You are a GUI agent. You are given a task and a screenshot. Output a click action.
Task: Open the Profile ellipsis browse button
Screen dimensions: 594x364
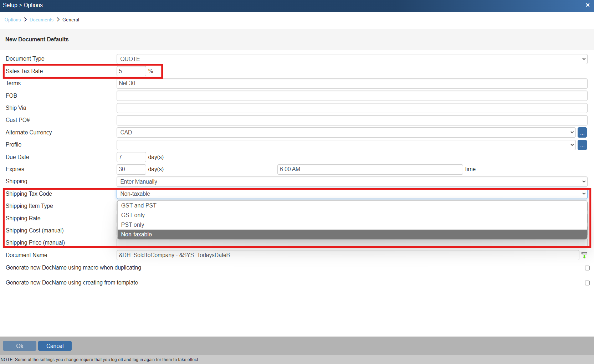point(582,145)
